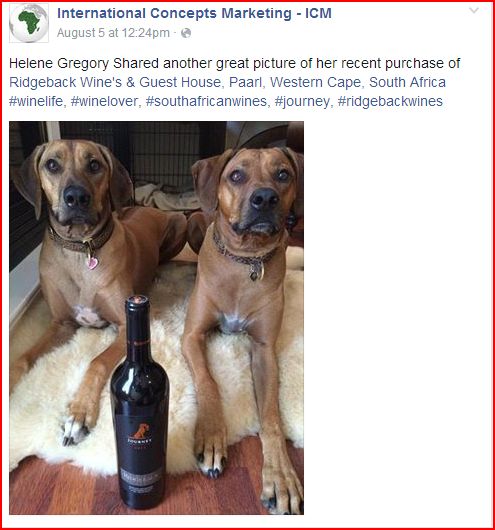Click the Western Cape location link
The height and width of the screenshot is (530, 495).
tap(315, 82)
